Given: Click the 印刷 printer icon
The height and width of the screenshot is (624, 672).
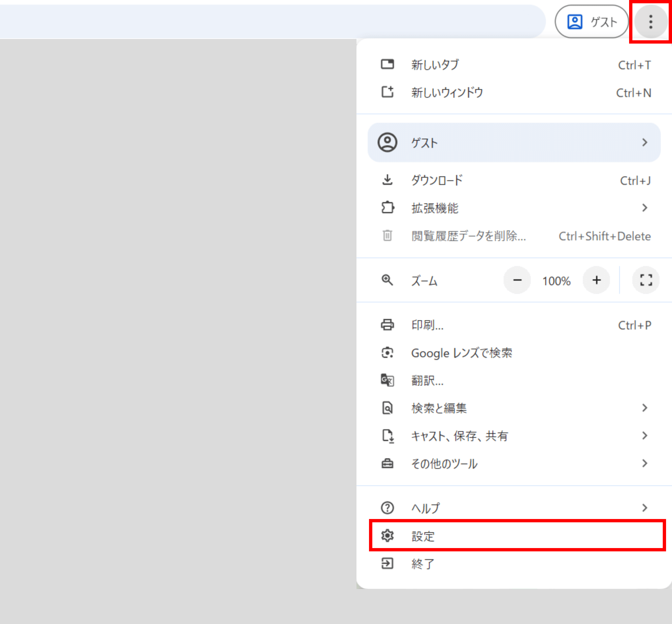Looking at the screenshot, I should coord(387,325).
